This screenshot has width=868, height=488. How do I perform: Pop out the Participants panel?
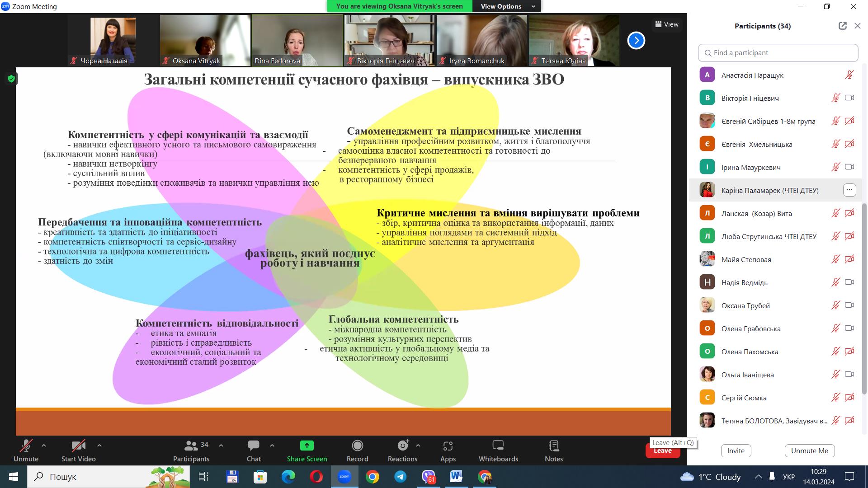point(842,26)
